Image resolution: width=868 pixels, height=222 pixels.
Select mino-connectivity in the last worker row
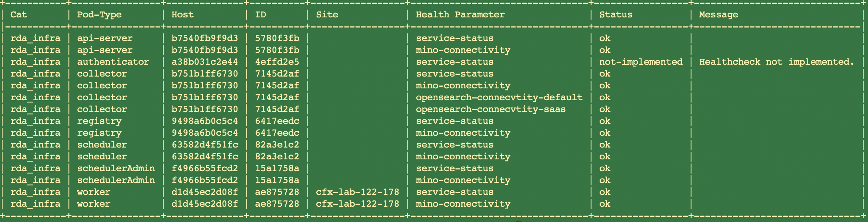[x=463, y=204]
